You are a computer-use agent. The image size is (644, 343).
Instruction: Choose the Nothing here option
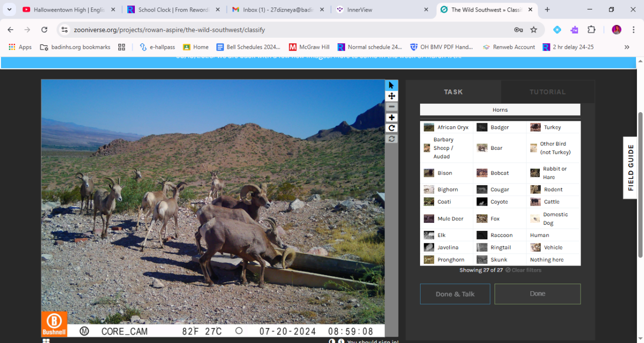point(553,260)
